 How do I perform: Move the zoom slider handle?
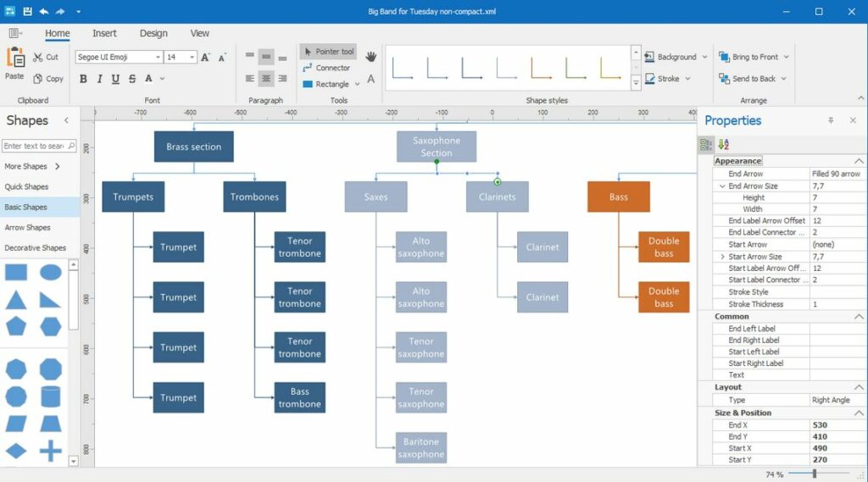(x=815, y=474)
